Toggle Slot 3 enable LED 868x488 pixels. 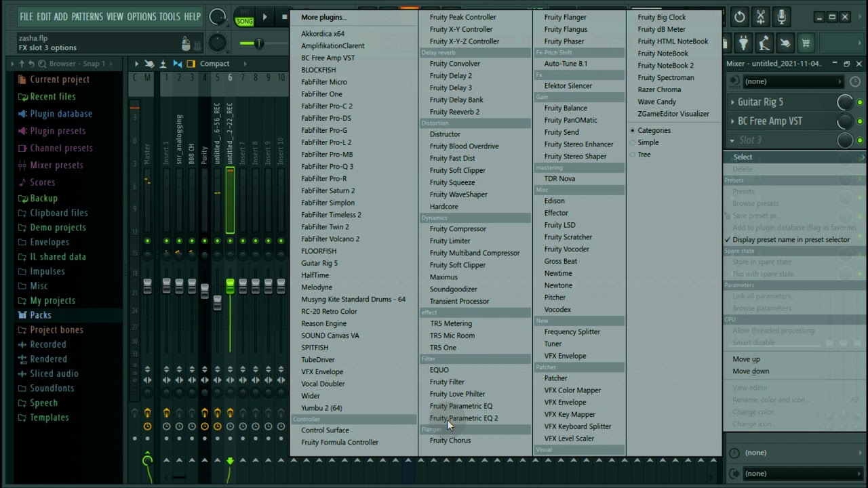coord(860,140)
